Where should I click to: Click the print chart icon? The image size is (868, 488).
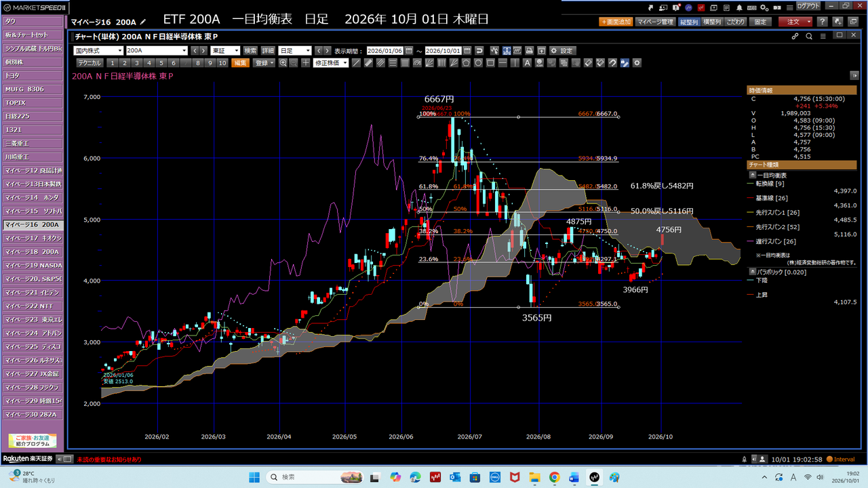tap(530, 51)
